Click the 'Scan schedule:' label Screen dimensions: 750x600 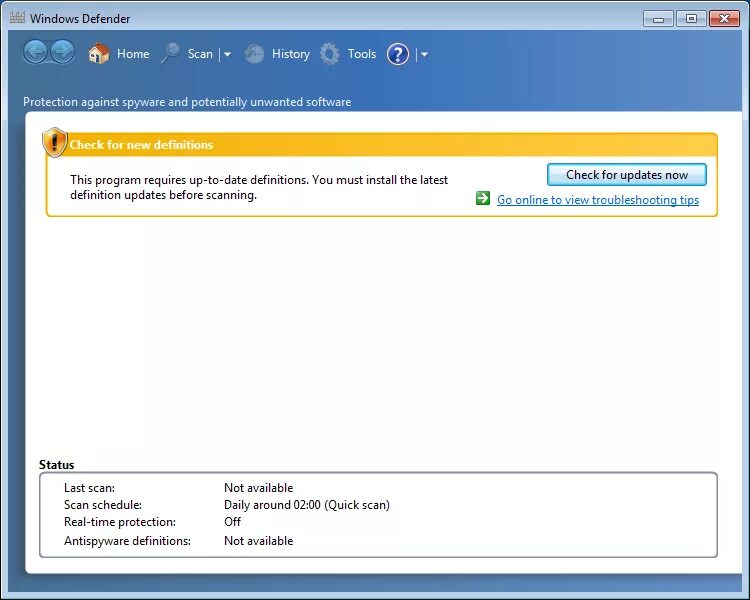tap(103, 505)
